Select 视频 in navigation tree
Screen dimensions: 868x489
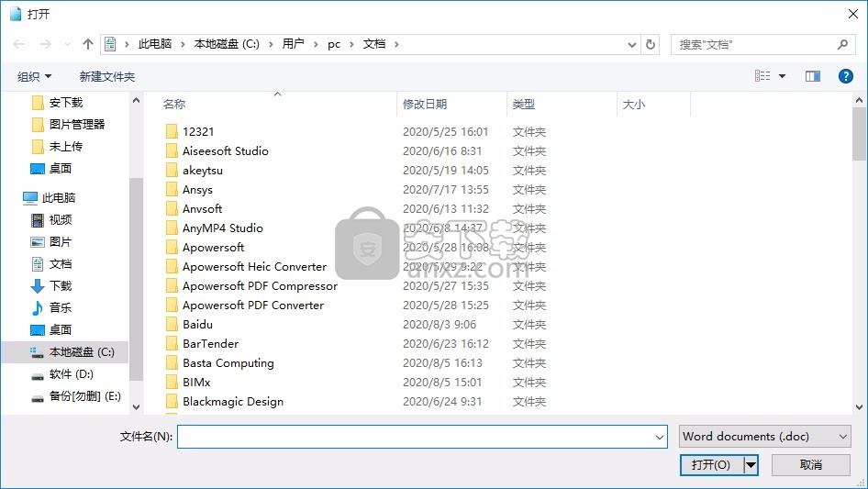(60, 220)
